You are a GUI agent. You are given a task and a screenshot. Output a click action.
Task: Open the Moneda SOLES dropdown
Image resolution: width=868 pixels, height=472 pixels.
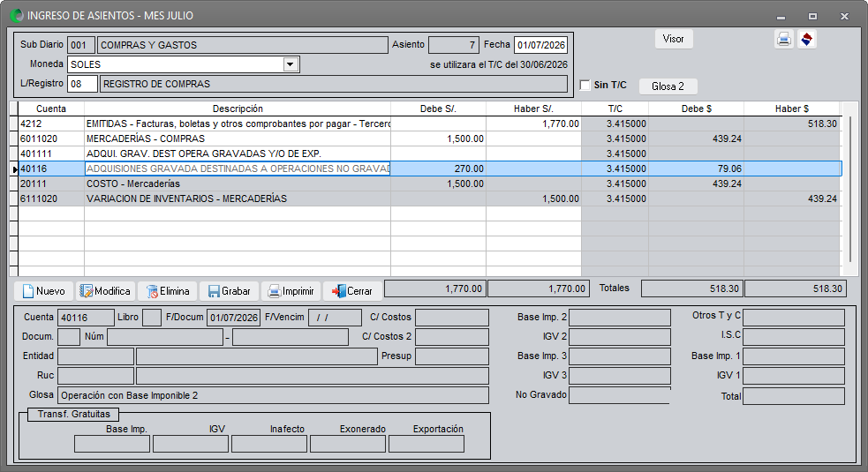(x=291, y=64)
